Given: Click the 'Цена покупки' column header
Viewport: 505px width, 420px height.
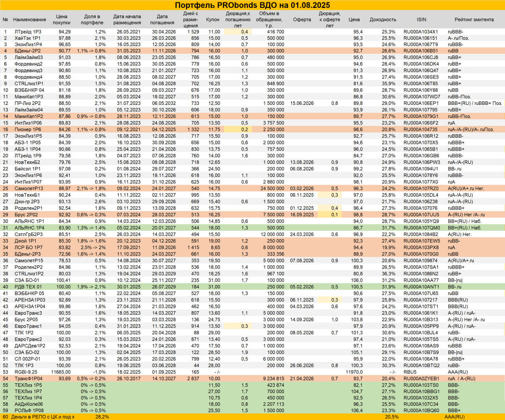Looking at the screenshot, I should point(62,20).
